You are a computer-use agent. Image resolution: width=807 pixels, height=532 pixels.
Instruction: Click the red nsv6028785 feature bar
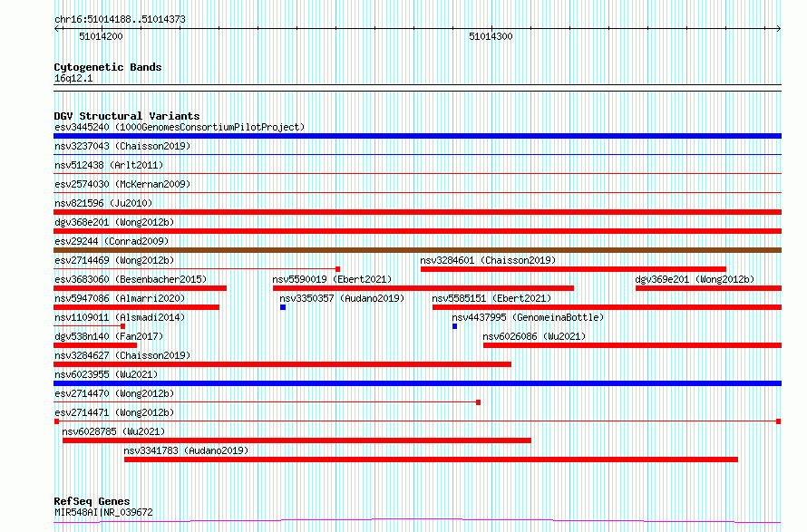pyautogui.click(x=297, y=440)
